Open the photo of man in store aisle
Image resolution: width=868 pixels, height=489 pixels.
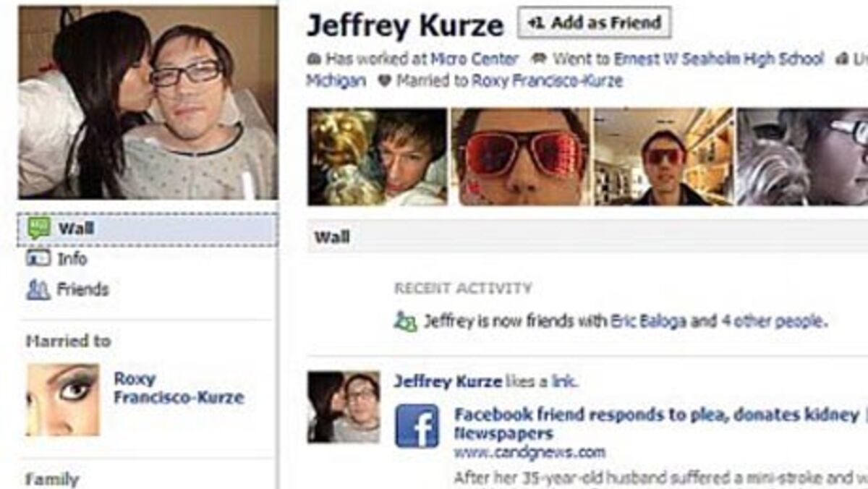coord(663,157)
